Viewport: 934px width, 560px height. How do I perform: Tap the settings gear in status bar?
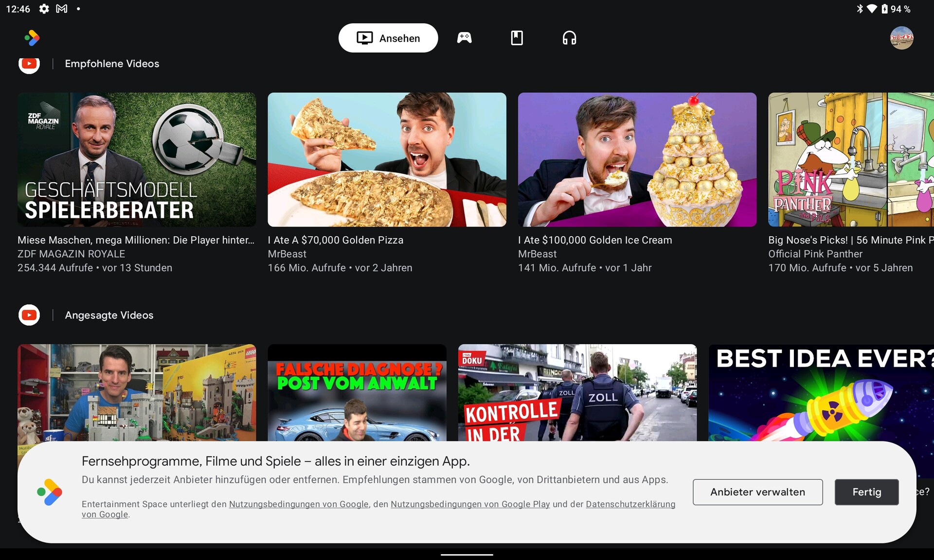pos(44,9)
